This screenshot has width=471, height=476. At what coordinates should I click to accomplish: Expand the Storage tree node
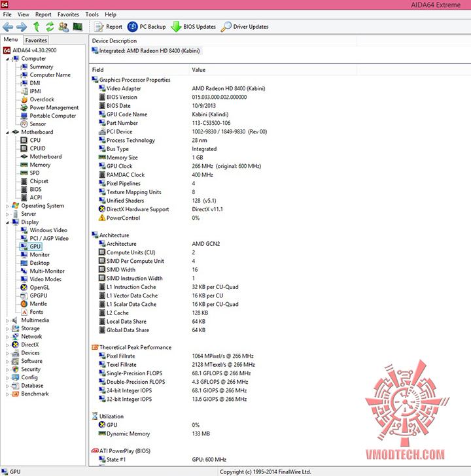(x=7, y=329)
